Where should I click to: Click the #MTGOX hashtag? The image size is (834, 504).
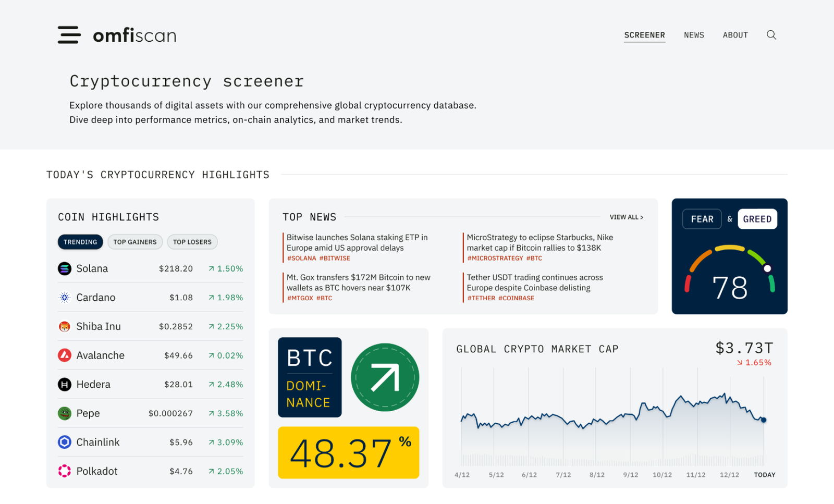(300, 299)
